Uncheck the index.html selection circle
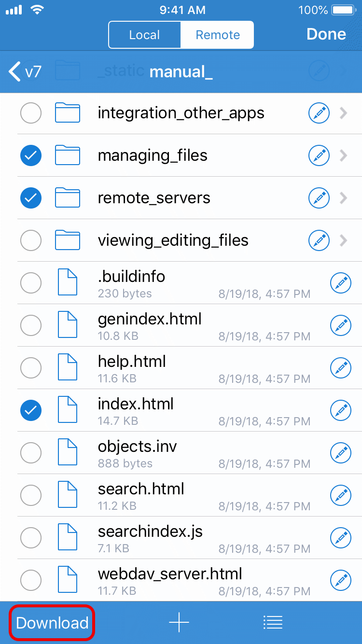Viewport: 362px width, 644px height. (31, 410)
